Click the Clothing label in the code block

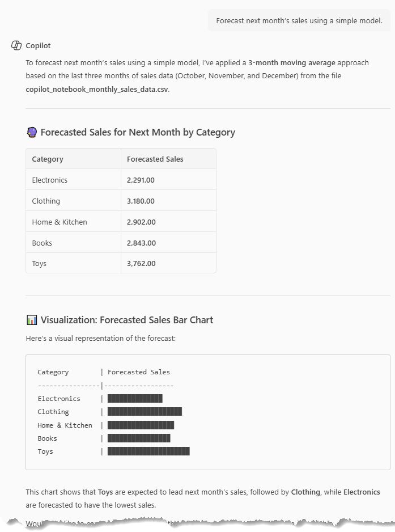(x=53, y=412)
